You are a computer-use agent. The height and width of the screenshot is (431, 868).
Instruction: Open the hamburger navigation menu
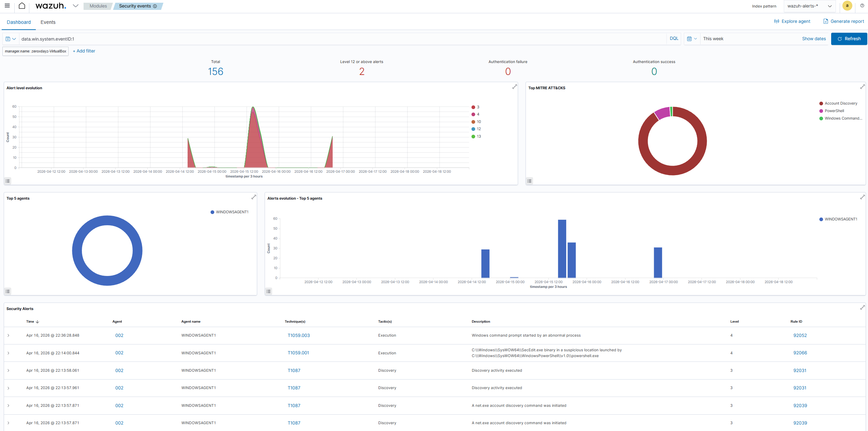point(7,6)
